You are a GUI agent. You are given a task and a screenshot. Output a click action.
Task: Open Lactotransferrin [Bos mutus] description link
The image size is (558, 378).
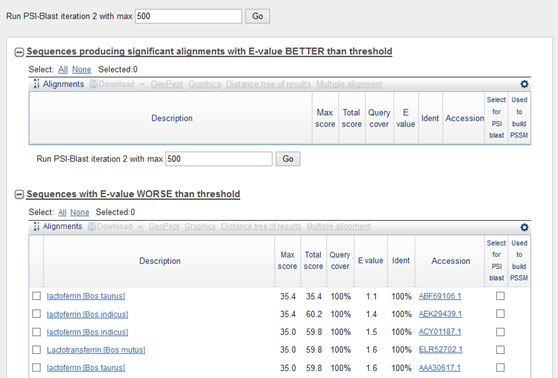click(96, 350)
